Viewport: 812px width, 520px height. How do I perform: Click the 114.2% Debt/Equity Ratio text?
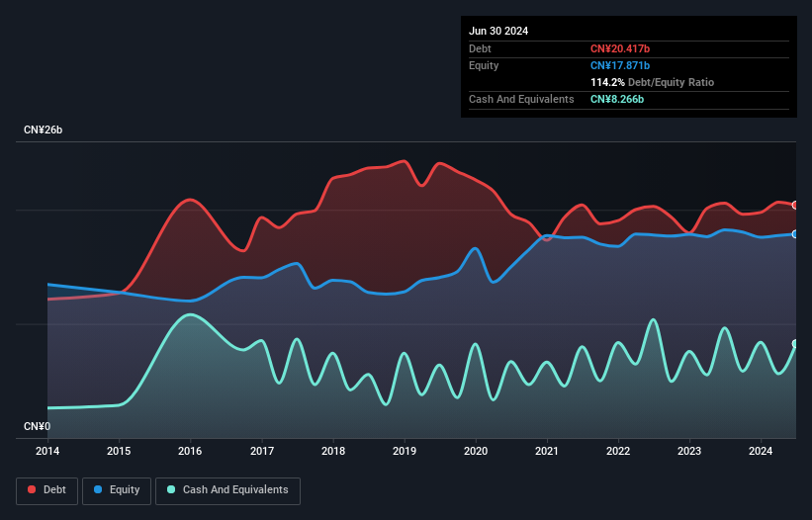pos(652,82)
